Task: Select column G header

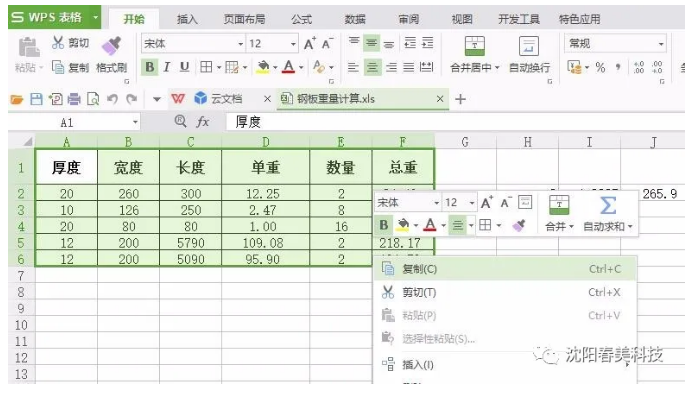Action: 465,142
